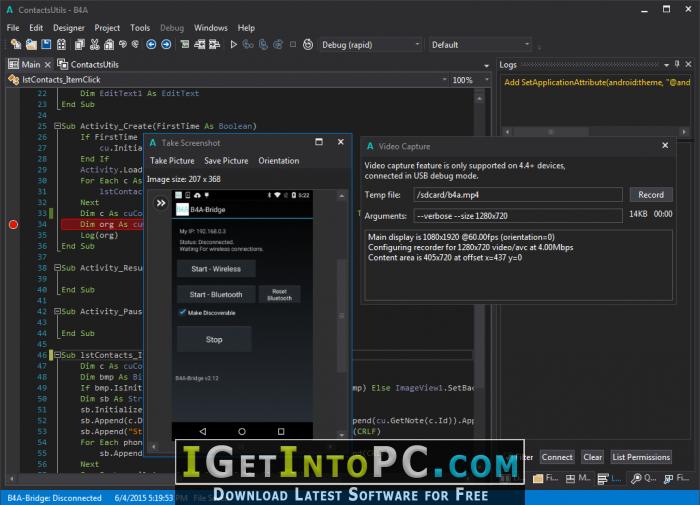
Task: Click the Logs horizontal scrollbar
Action: point(596,132)
